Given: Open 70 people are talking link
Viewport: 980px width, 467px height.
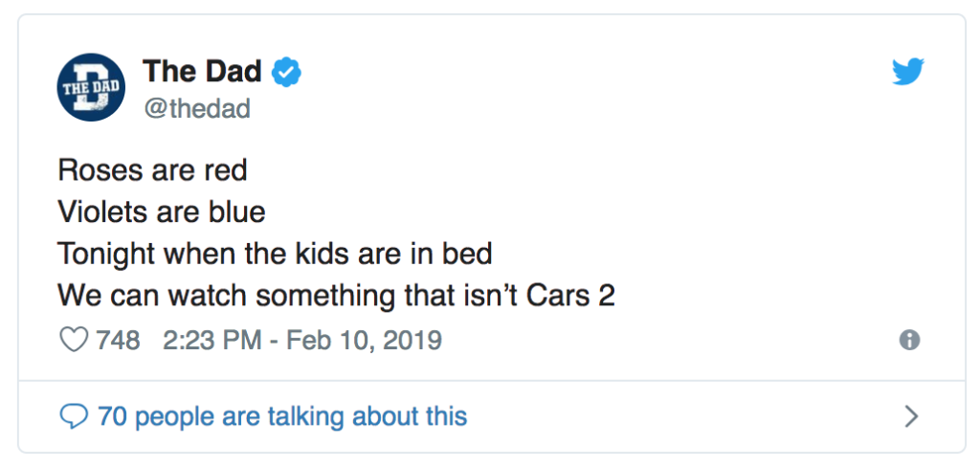Looking at the screenshot, I should 282,416.
